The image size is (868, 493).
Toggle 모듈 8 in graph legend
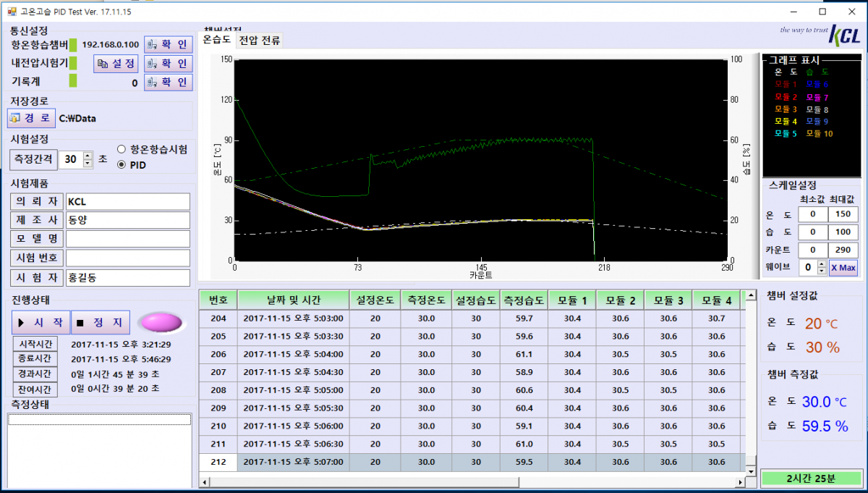click(817, 109)
